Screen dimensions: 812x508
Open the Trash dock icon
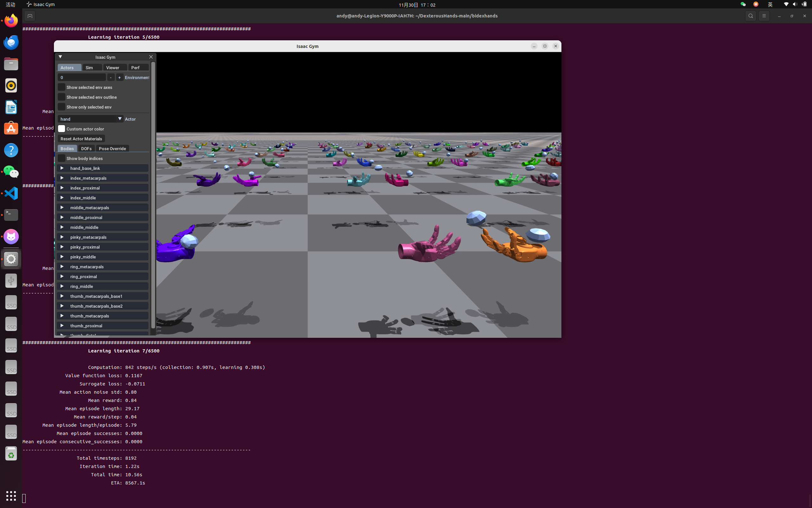[x=11, y=454]
